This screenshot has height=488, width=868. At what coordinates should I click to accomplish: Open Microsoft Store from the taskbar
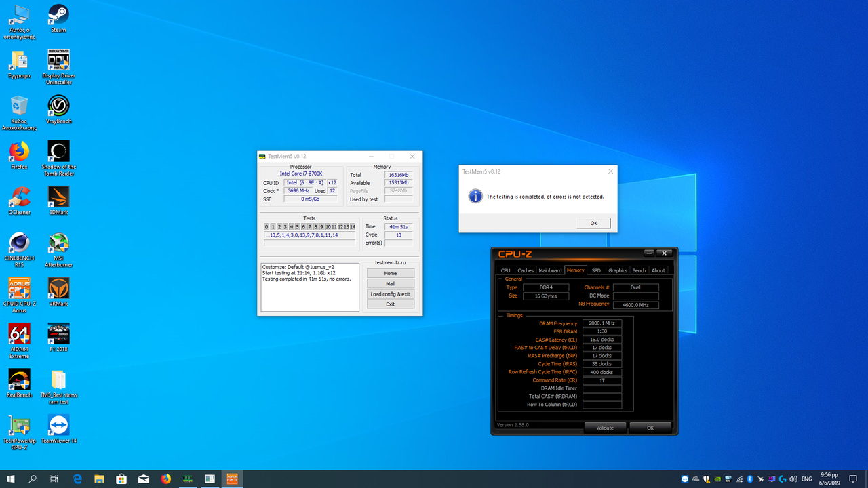coord(122,479)
